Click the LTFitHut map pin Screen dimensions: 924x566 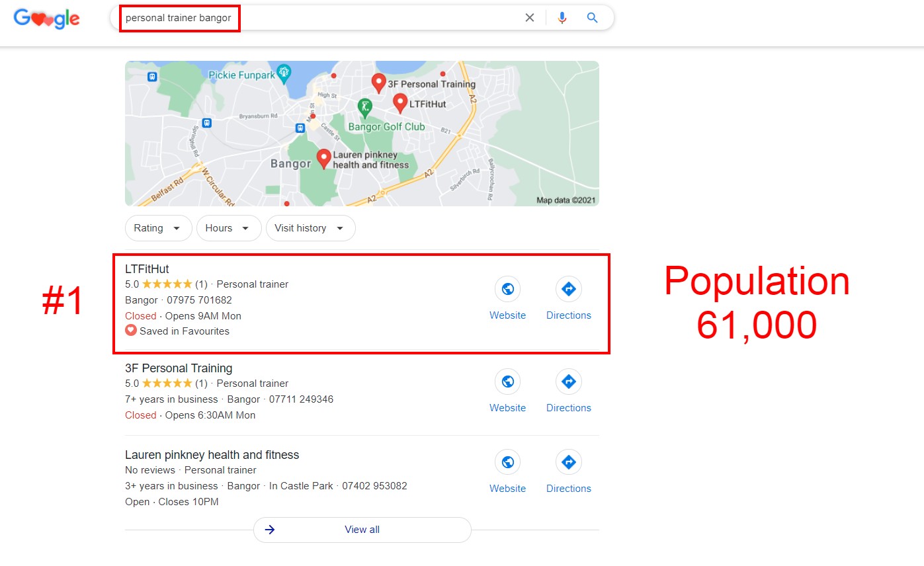[x=399, y=103]
